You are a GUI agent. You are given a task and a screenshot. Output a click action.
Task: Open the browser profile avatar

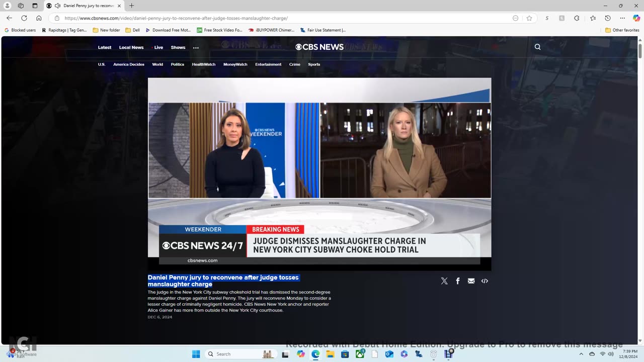click(7, 6)
